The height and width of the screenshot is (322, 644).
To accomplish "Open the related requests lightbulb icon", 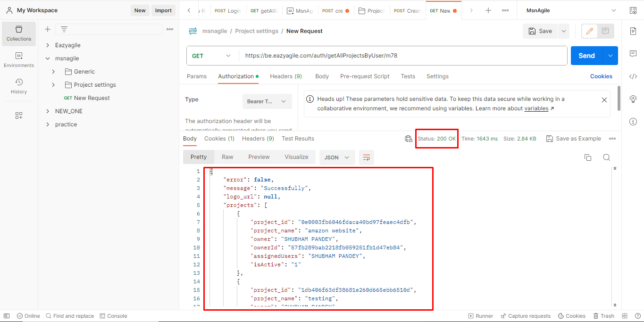I will pos(633,99).
